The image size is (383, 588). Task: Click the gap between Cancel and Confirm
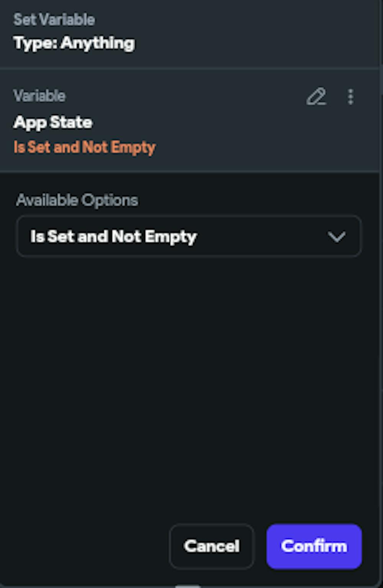coord(260,546)
